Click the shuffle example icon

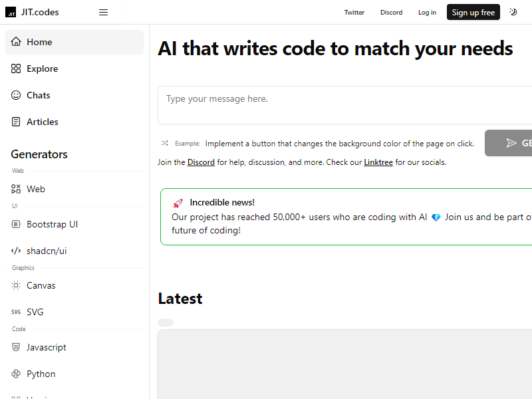(x=164, y=143)
